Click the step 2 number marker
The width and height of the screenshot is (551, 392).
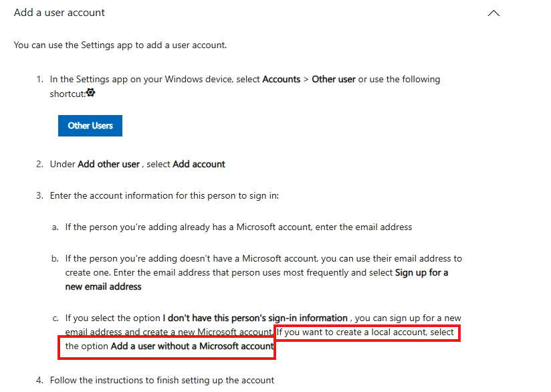coord(39,164)
